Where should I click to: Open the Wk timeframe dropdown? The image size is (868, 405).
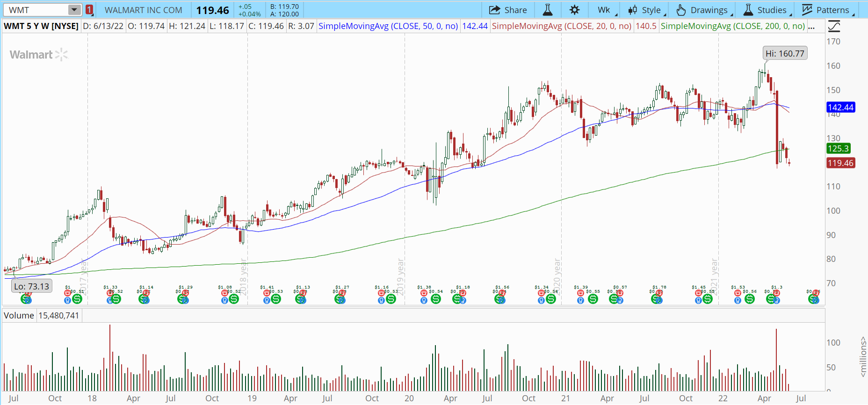[x=605, y=10]
